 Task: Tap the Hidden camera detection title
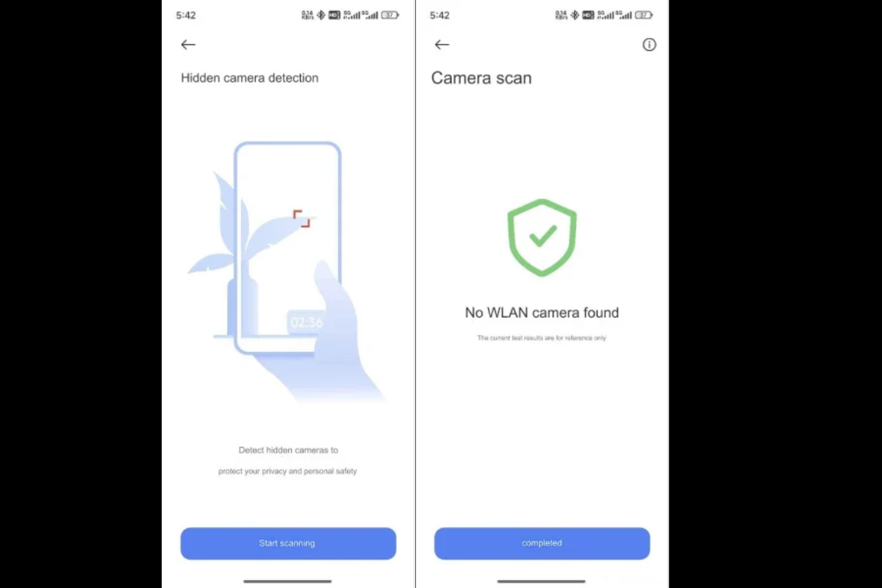(250, 78)
